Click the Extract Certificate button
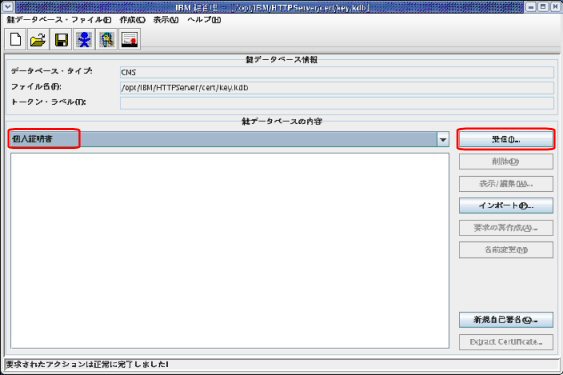Image resolution: width=563 pixels, height=375 pixels. point(506,342)
